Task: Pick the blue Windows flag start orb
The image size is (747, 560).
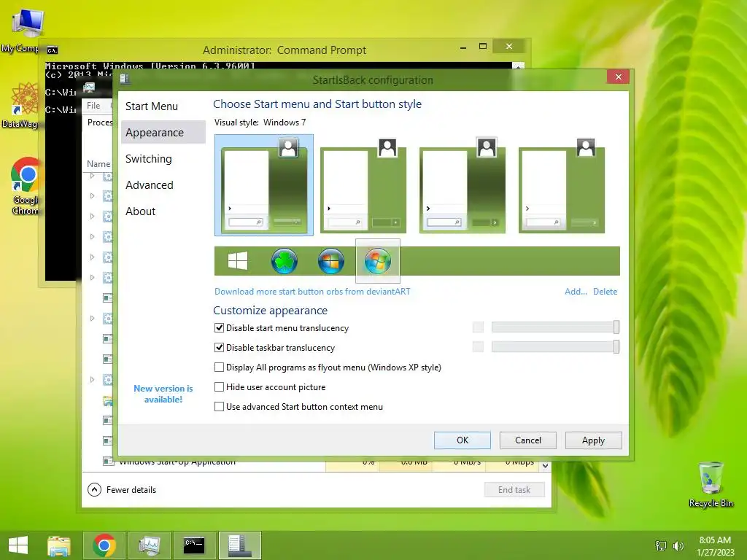Action: click(x=331, y=261)
